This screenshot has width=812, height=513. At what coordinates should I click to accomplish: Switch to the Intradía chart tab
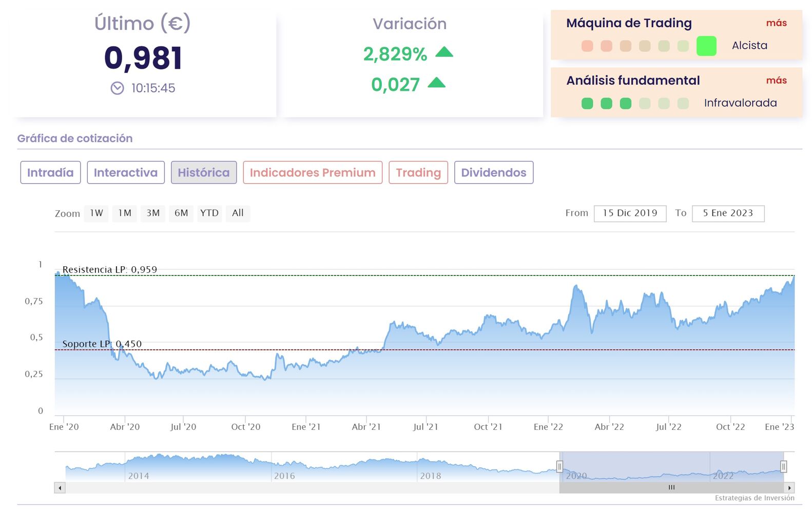(x=50, y=172)
